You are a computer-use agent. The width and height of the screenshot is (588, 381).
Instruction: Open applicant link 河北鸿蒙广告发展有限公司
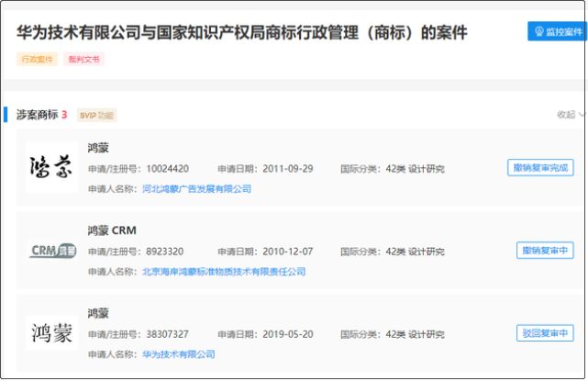tap(196, 189)
